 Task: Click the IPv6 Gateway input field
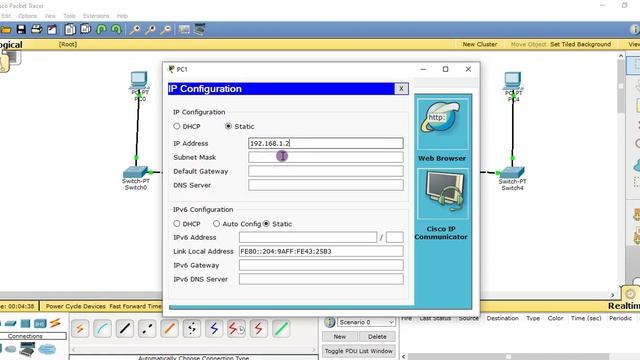(321, 265)
